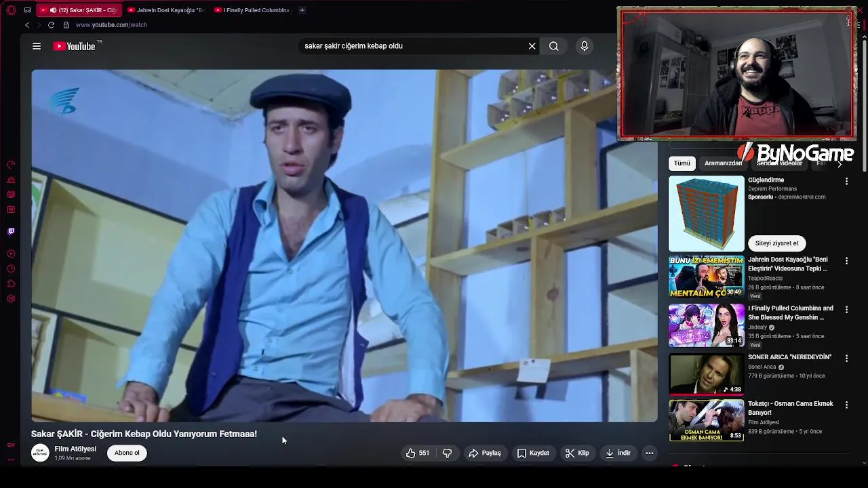Select the Aramanızdan filter chip

723,163
